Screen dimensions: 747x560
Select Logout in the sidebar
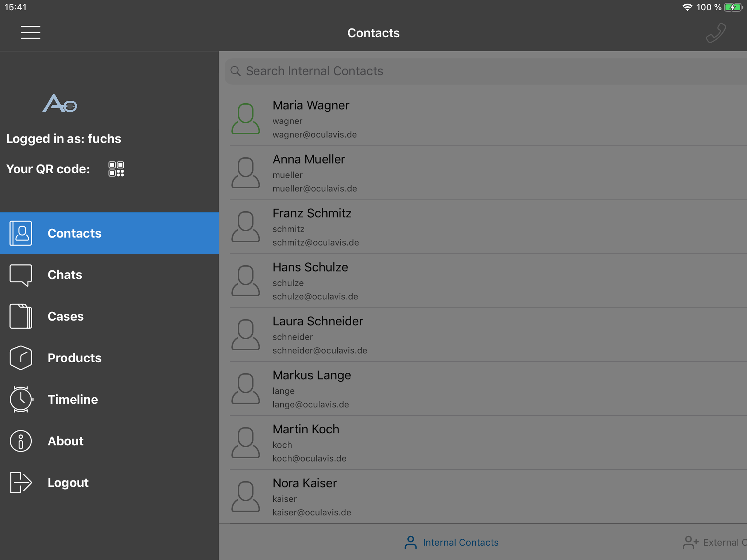click(109, 482)
